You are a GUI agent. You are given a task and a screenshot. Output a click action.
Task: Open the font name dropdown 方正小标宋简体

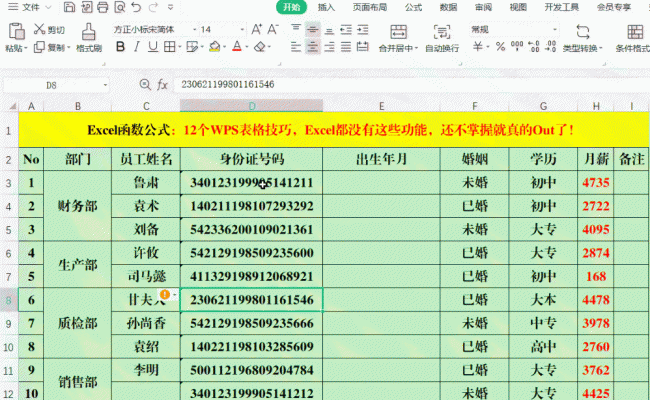(x=194, y=29)
